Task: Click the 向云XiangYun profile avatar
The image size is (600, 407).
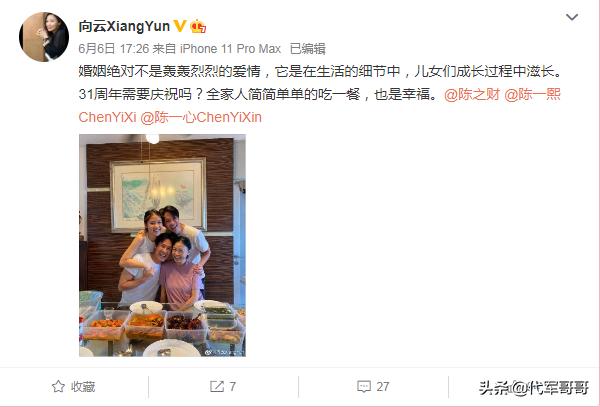Action: (x=44, y=37)
